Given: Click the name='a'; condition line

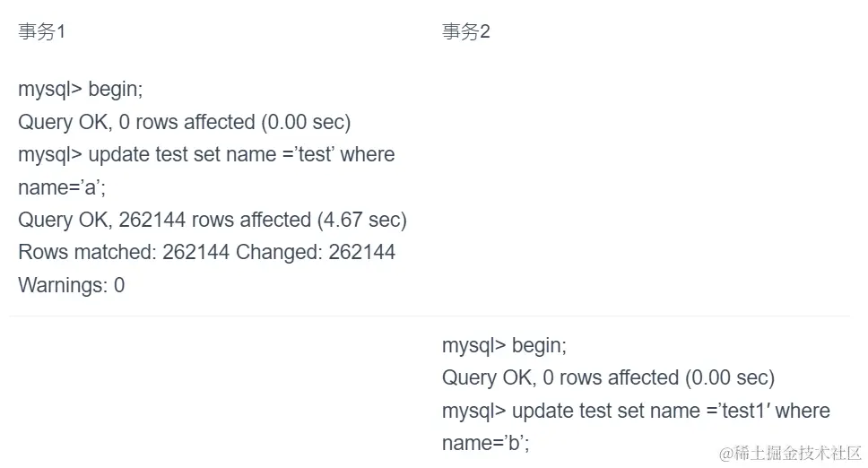Looking at the screenshot, I should (62, 187).
